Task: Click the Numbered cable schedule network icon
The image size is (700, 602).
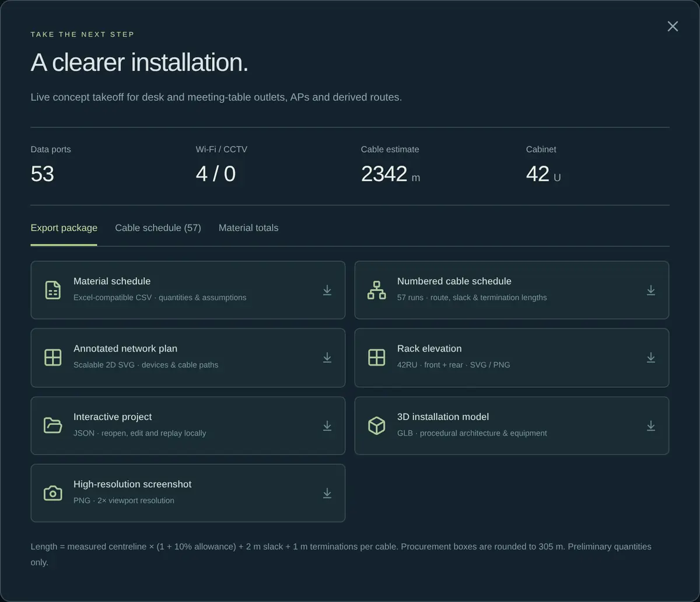Action: point(377,290)
